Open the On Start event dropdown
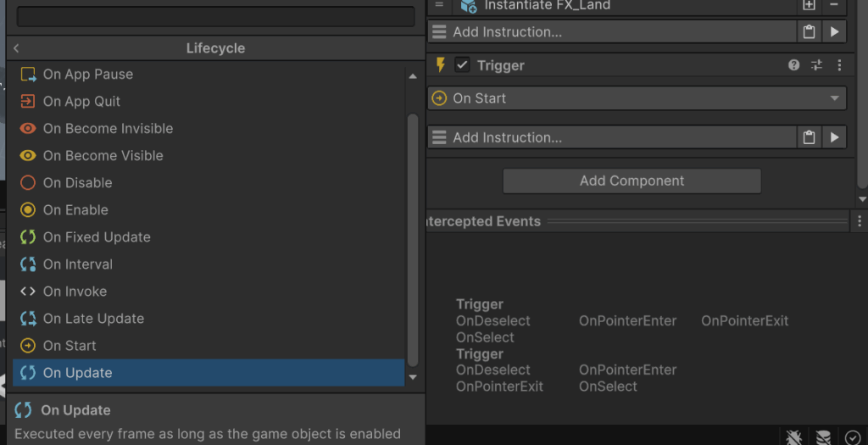The width and height of the screenshot is (868, 445). pyautogui.click(x=636, y=98)
